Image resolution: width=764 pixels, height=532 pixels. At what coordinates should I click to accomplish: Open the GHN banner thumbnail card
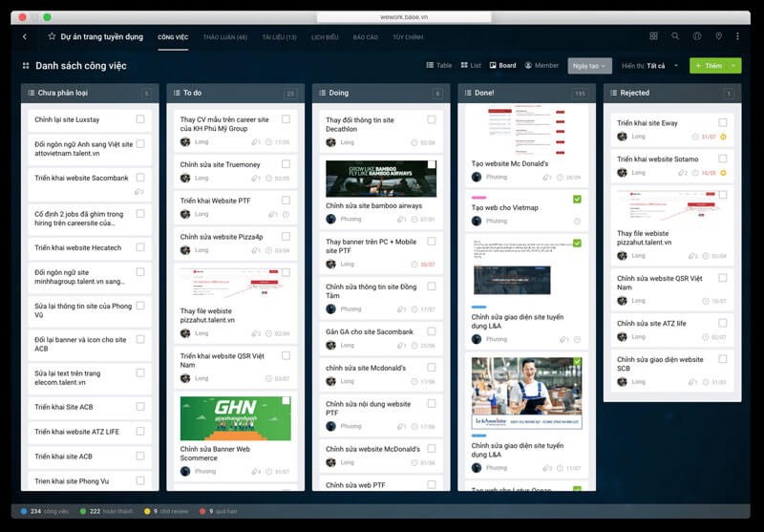click(x=235, y=418)
